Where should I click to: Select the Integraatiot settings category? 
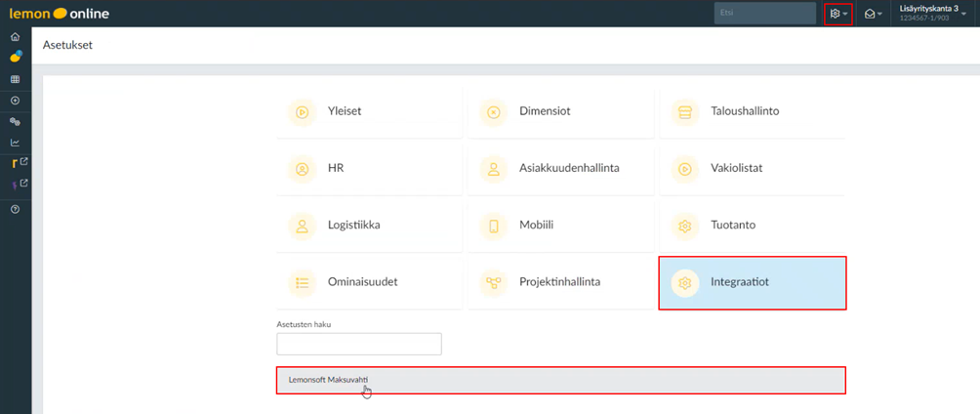point(752,282)
